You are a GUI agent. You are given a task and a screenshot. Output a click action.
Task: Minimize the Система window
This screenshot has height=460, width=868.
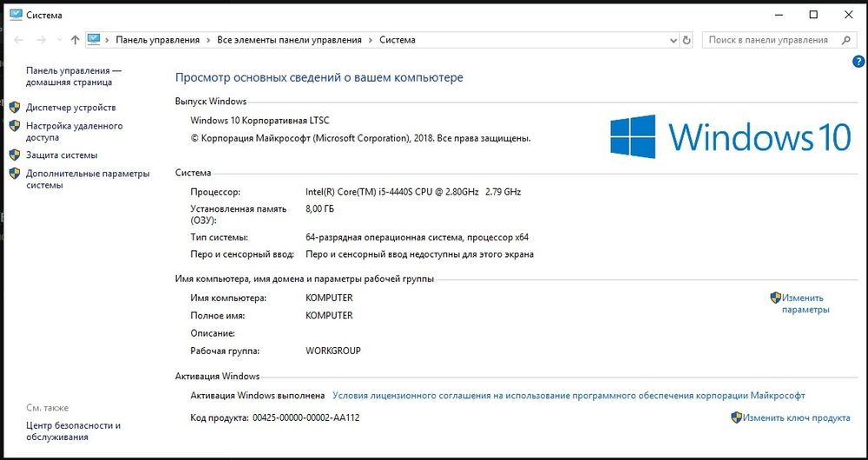[x=778, y=15]
